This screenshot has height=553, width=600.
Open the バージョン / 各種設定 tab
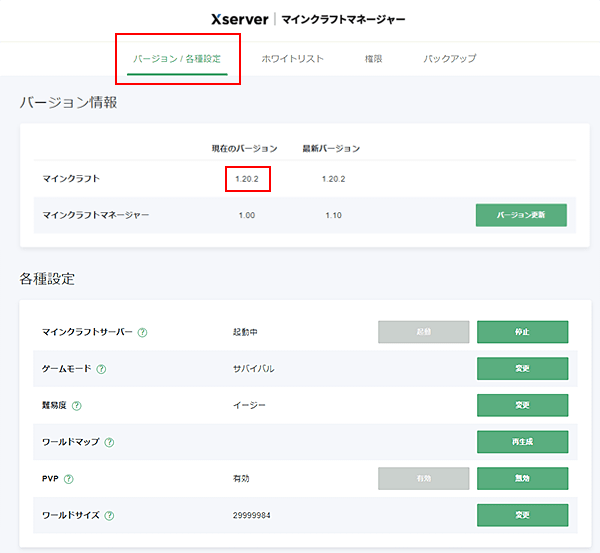[x=177, y=59]
